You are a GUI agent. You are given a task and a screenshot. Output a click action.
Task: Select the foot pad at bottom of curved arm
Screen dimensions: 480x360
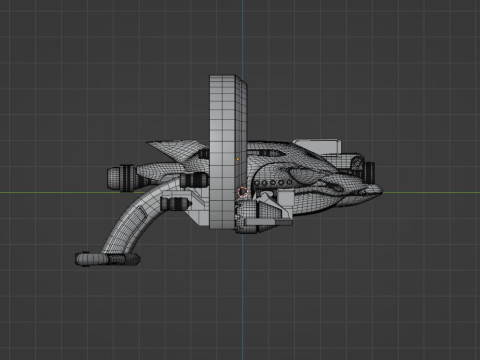coord(107,259)
